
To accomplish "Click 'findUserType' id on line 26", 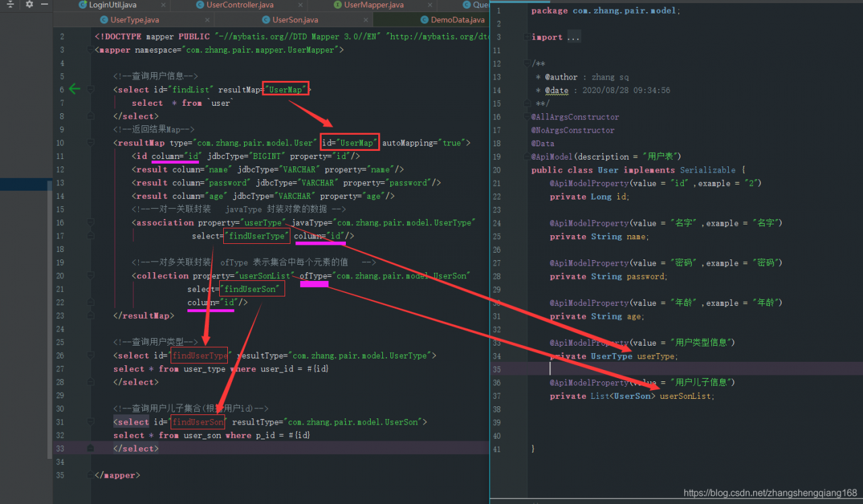I will 200,356.
